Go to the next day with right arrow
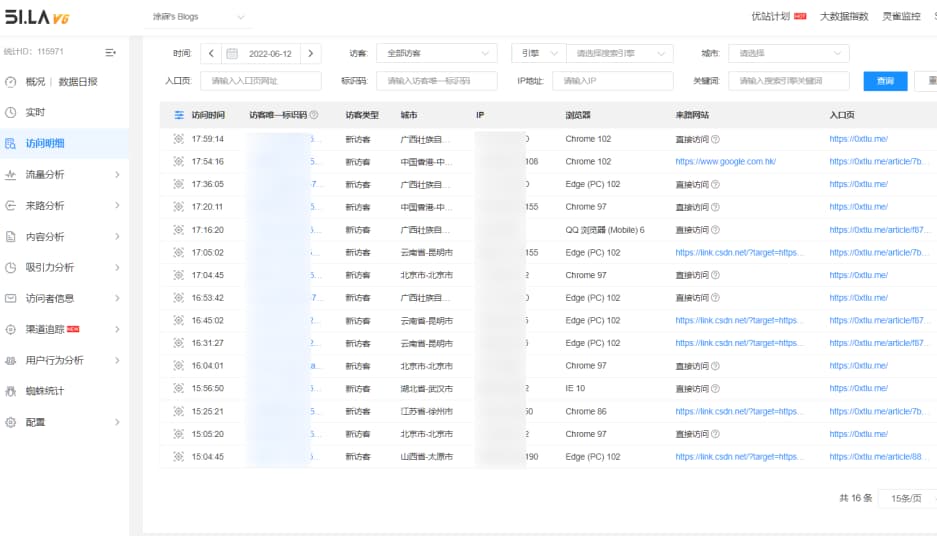The width and height of the screenshot is (937, 536). 311,54
